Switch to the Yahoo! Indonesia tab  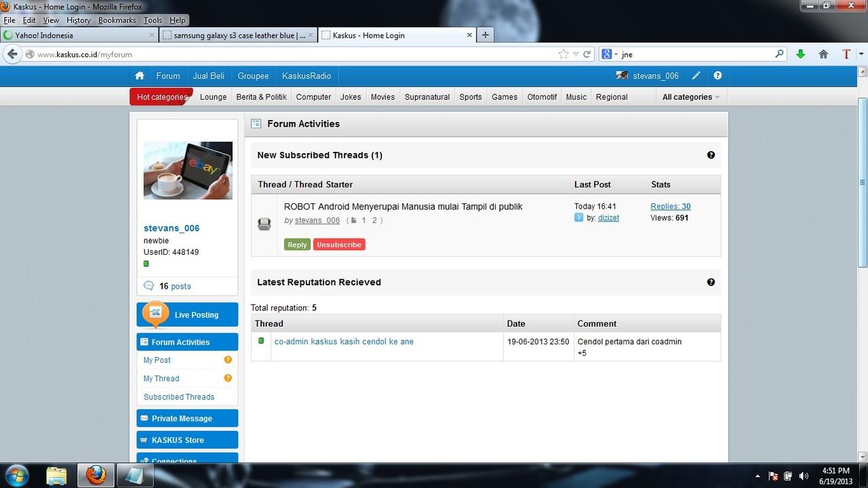pyautogui.click(x=79, y=35)
